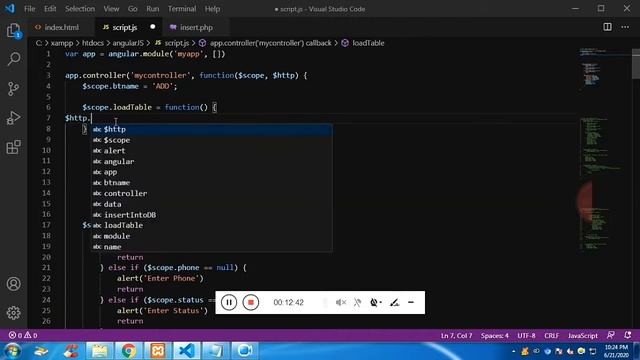The width and height of the screenshot is (640, 360).
Task: Open the Edit menu
Action: [50, 9]
